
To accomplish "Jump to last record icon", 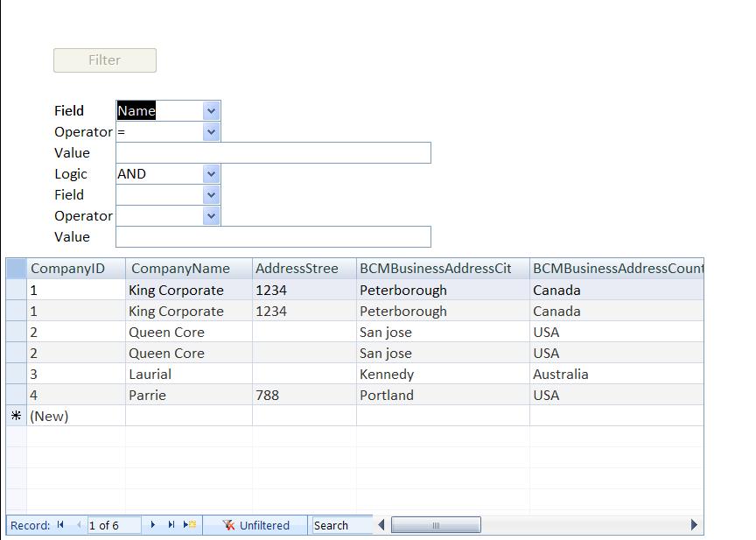I will click(171, 525).
